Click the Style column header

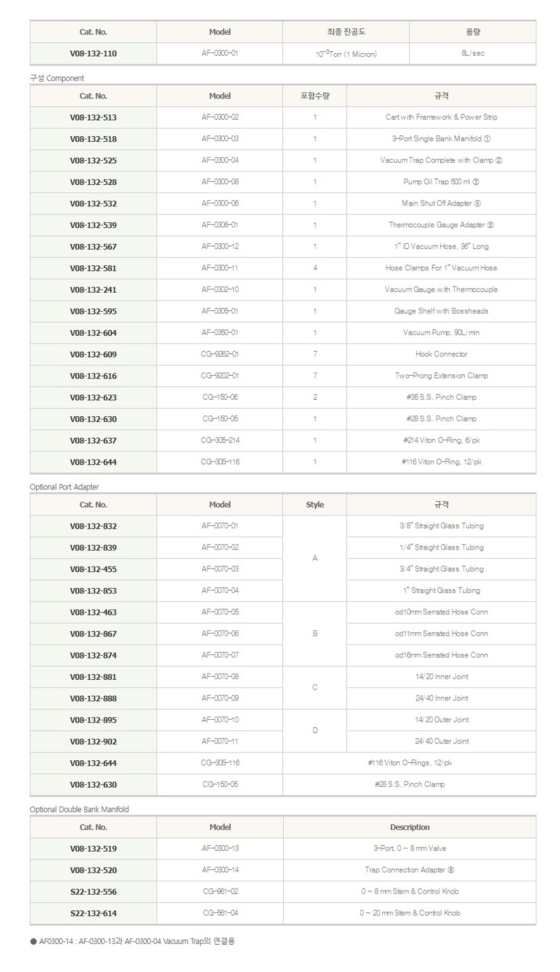point(315,504)
